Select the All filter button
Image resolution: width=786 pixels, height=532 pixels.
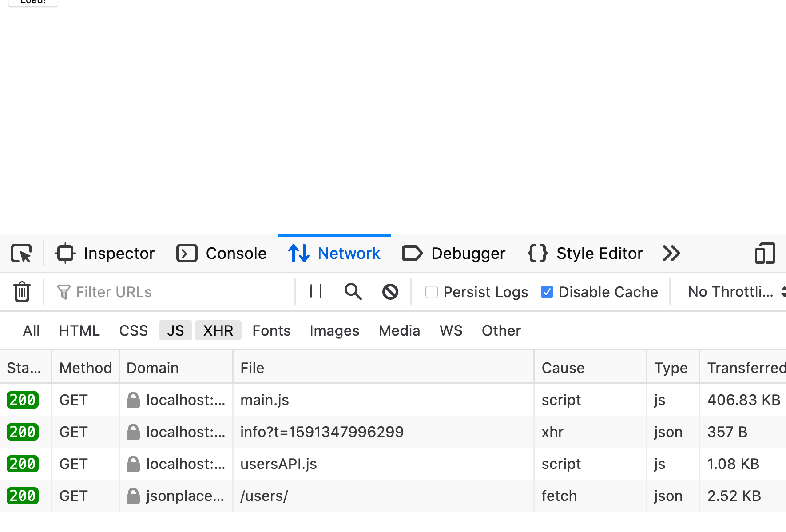pos(32,330)
